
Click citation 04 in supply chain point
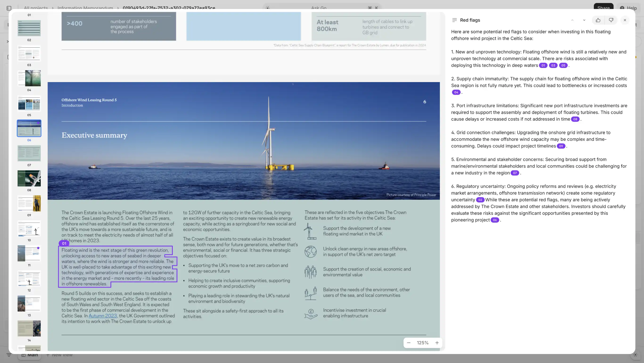point(456,92)
